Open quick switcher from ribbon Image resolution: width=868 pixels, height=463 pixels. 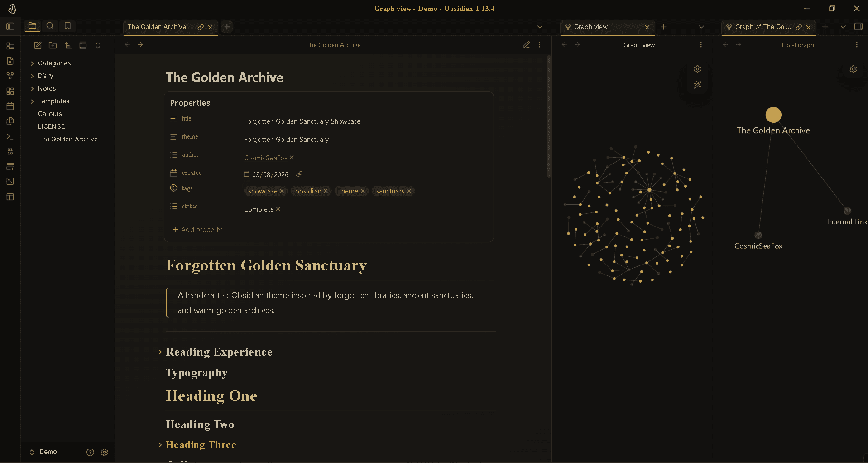[x=10, y=61]
